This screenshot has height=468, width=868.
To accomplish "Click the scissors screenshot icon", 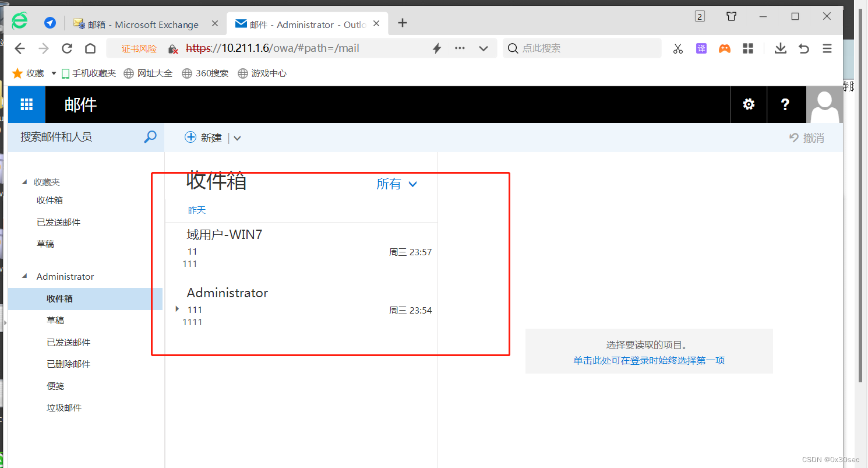I will [x=678, y=48].
